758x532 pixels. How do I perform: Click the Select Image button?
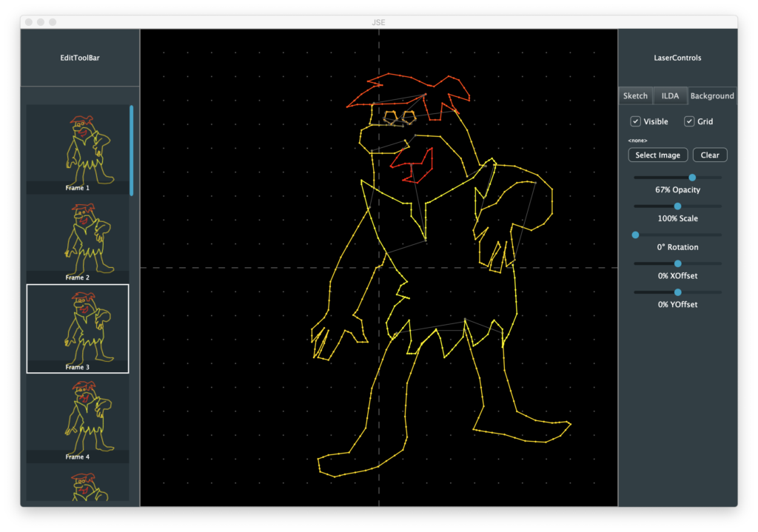[657, 155]
